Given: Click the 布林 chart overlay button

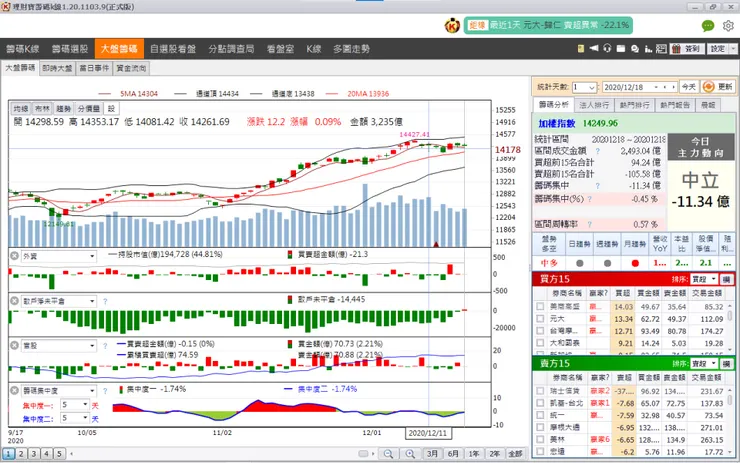Looking at the screenshot, I should pyautogui.click(x=42, y=109).
